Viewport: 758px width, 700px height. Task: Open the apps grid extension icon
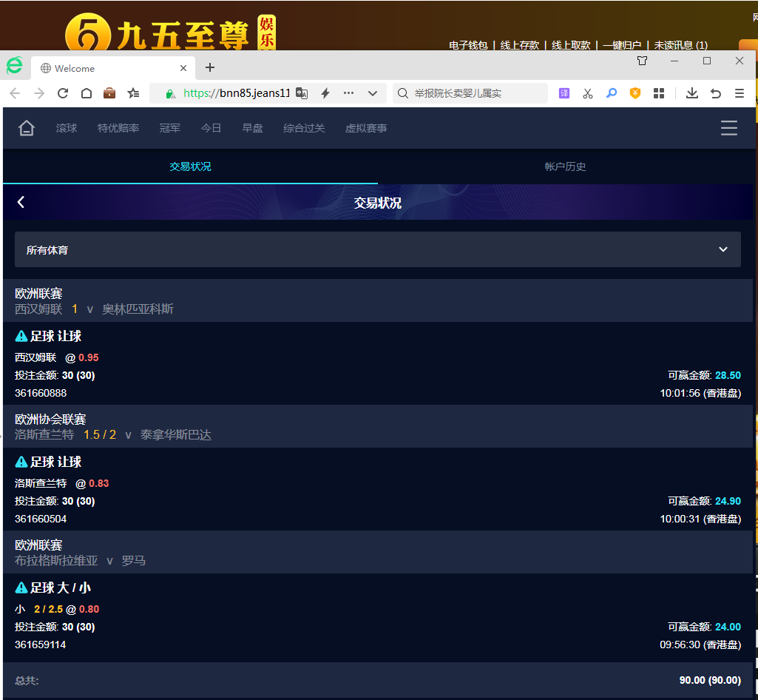point(659,93)
